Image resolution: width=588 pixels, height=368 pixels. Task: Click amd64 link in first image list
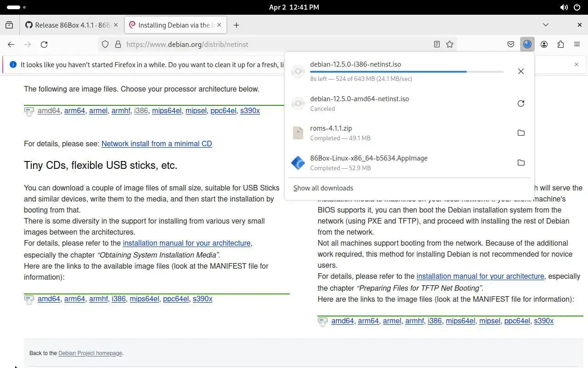point(49,111)
